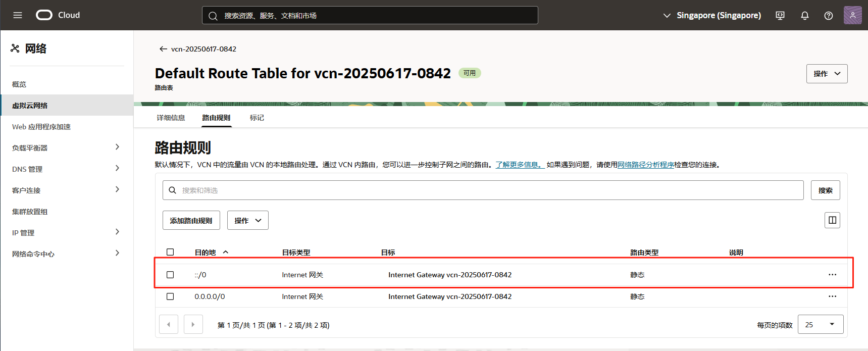The image size is (868, 351).
Task: Open the Singapore region dropdown
Action: click(x=712, y=16)
